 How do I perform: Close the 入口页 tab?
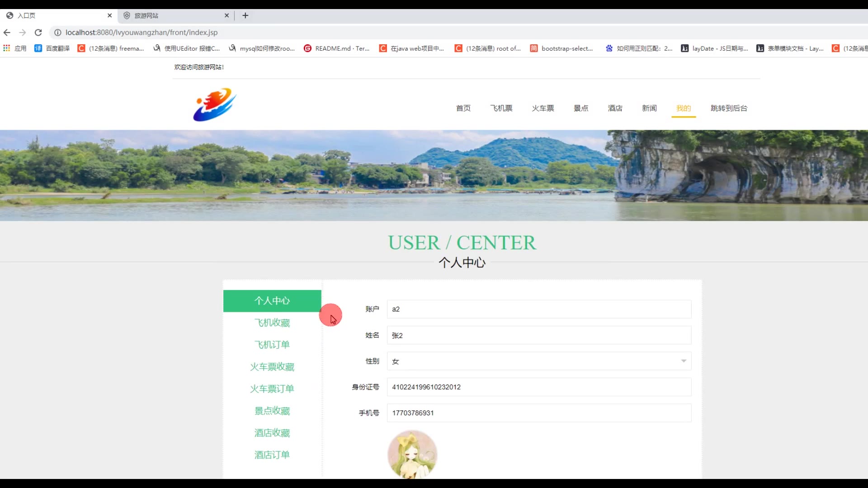click(109, 15)
